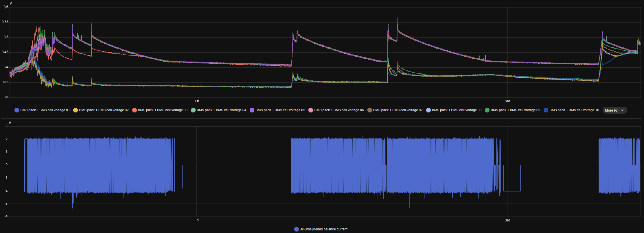Click the 3,45 value on the voltage axis
The width and height of the screenshot is (644, 233).
[x=5, y=52]
